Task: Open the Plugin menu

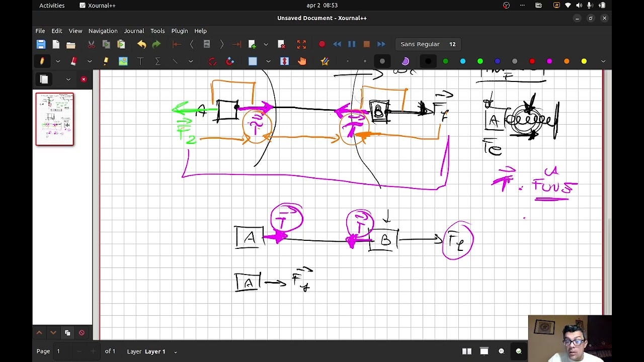Action: 180,31
